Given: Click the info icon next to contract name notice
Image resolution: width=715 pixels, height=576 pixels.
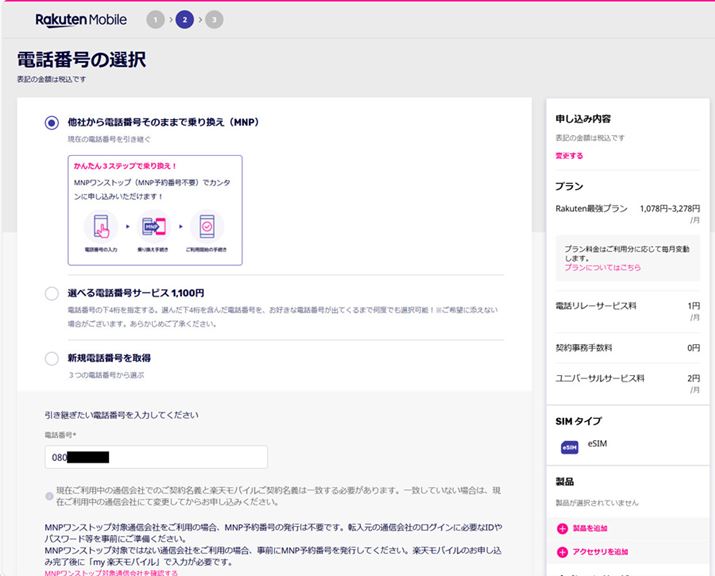Looking at the screenshot, I should pyautogui.click(x=50, y=496).
